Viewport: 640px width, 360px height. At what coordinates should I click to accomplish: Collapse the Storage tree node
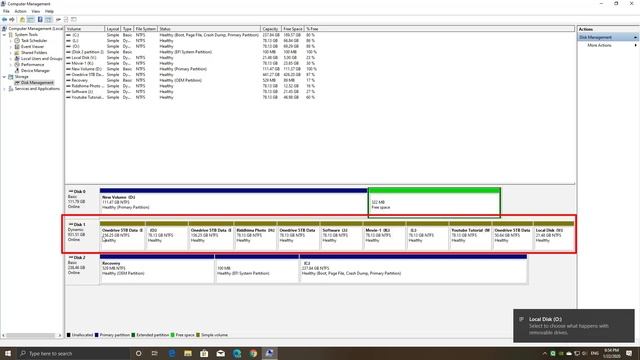[4, 77]
